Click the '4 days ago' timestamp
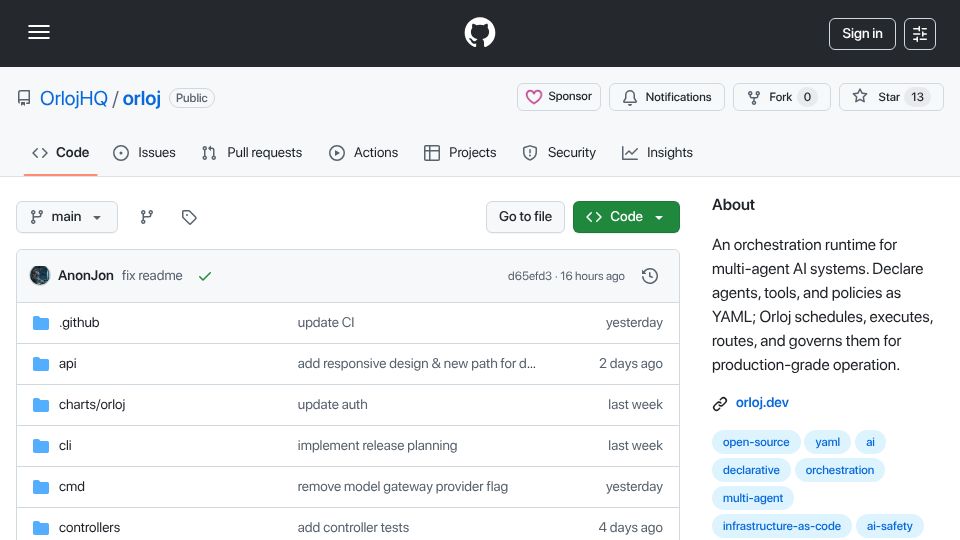The image size is (960, 540). click(631, 528)
